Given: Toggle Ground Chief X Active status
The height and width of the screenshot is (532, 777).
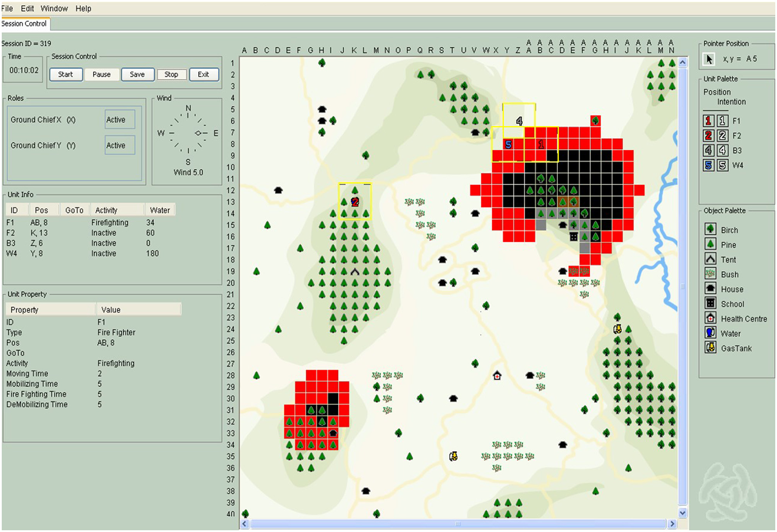Looking at the screenshot, I should tap(120, 120).
